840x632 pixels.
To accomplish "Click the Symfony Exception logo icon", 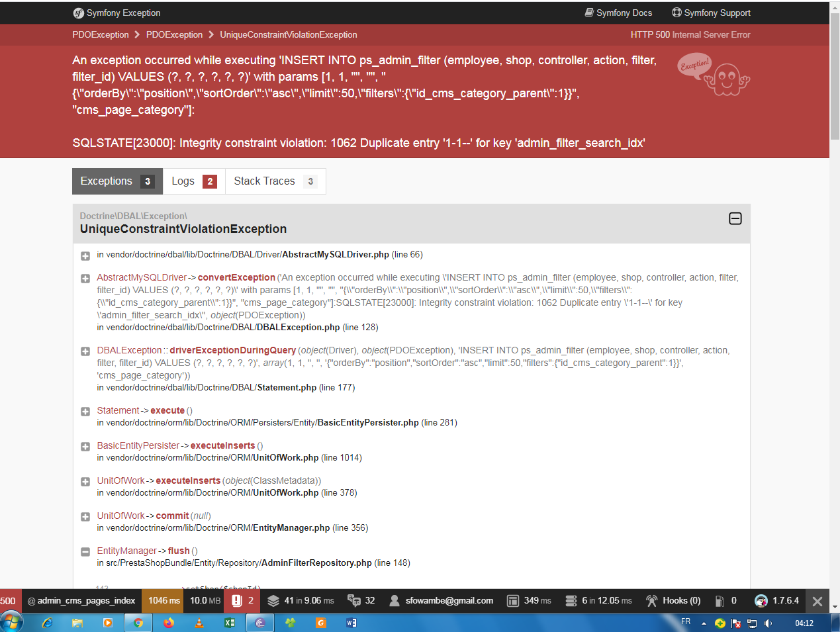I will click(79, 13).
